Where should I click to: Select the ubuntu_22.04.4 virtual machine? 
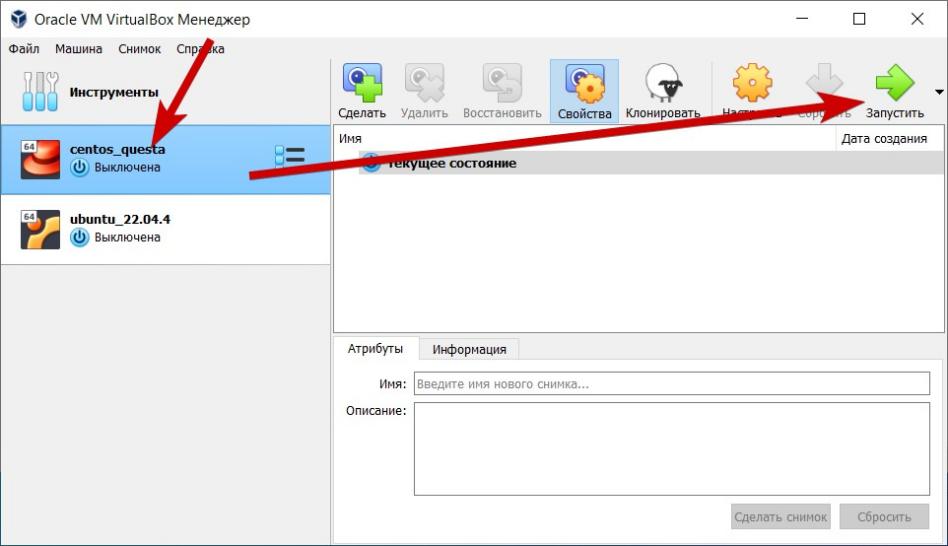pyautogui.click(x=165, y=229)
